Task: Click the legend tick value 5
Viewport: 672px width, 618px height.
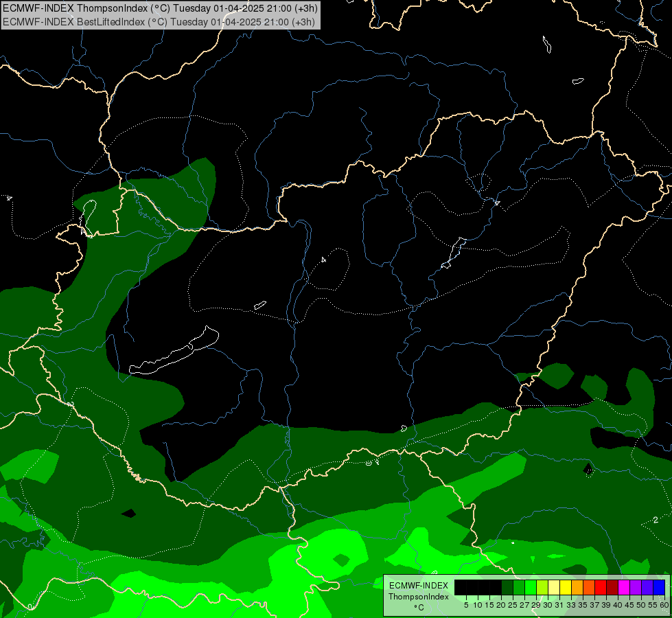Action: click(466, 605)
